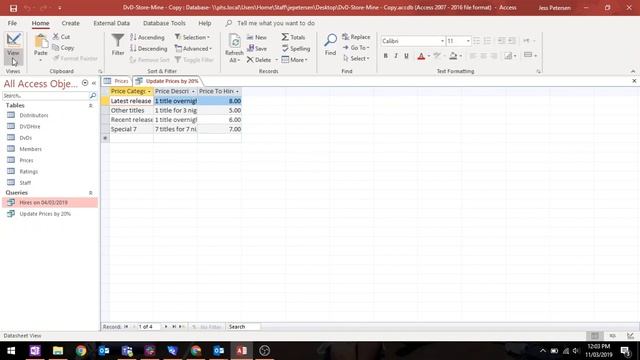The width and height of the screenshot is (640, 360).
Task: Open All Access Objects pane menu
Action: pos(85,83)
